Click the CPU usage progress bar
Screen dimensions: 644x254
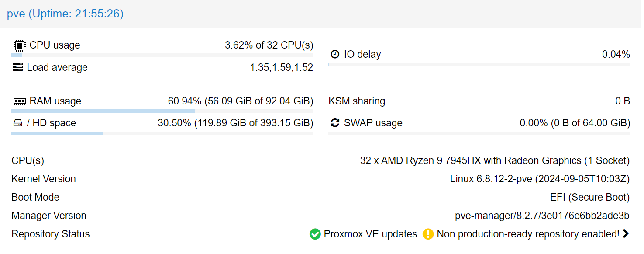(162, 56)
